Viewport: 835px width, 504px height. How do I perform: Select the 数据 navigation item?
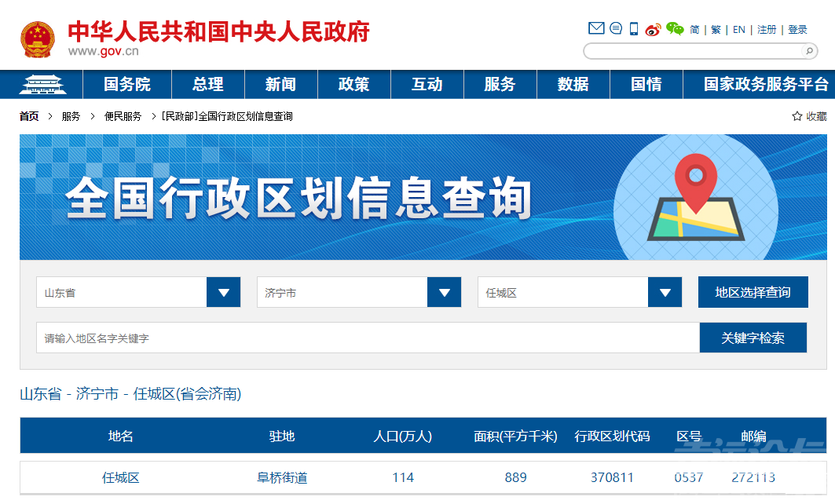pos(573,84)
